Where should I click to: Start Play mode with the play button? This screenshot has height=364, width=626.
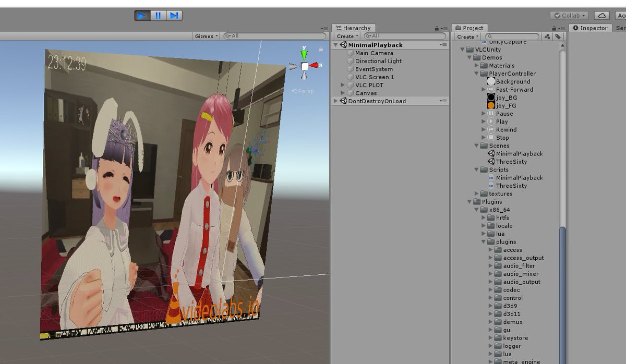pos(142,16)
